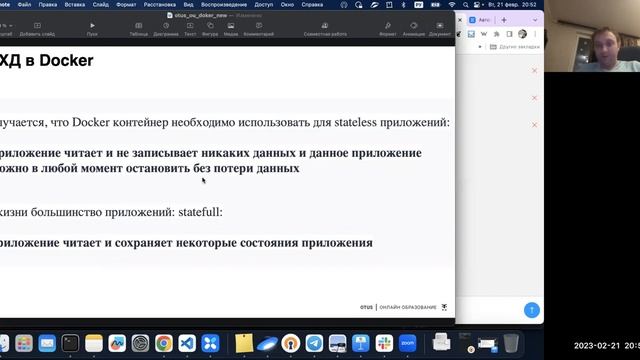Open System Settings from the Dock
Screen dimensions: 640x360
140,343
